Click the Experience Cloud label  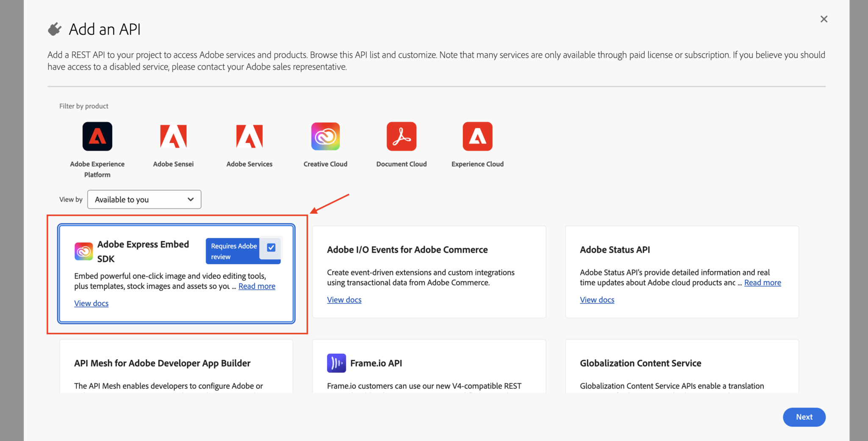(x=477, y=164)
